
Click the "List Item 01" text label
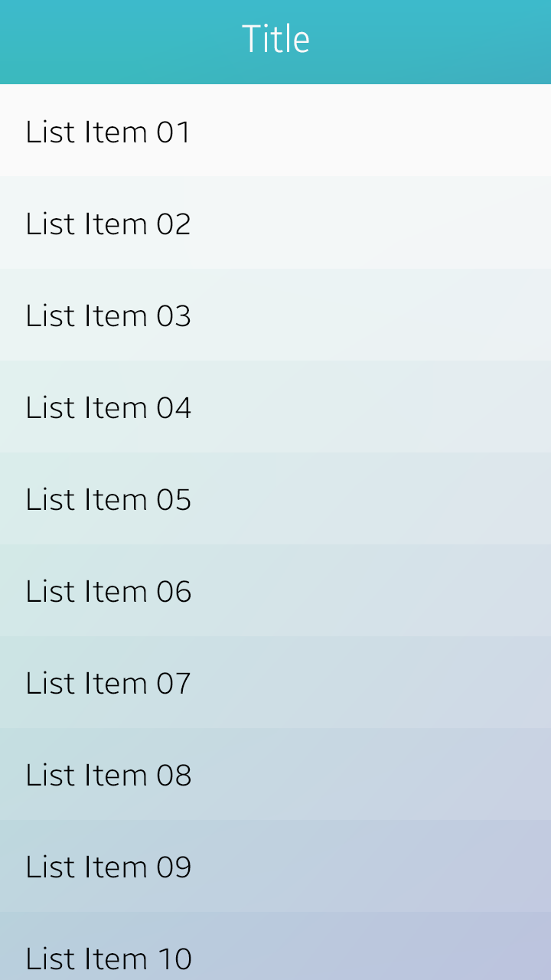point(108,132)
